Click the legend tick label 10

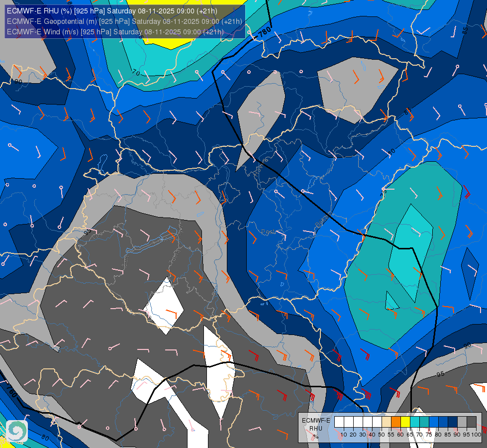[x=344, y=435]
